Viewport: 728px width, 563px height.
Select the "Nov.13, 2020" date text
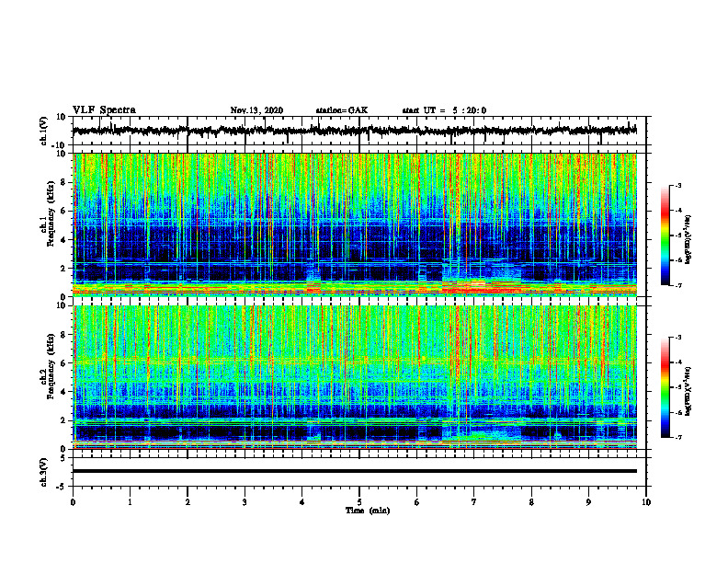click(256, 110)
